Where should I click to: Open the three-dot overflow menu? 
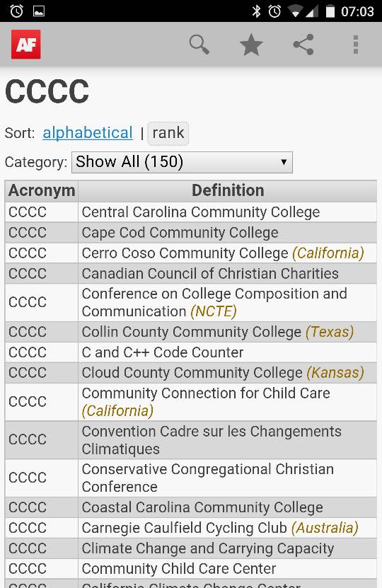[355, 45]
